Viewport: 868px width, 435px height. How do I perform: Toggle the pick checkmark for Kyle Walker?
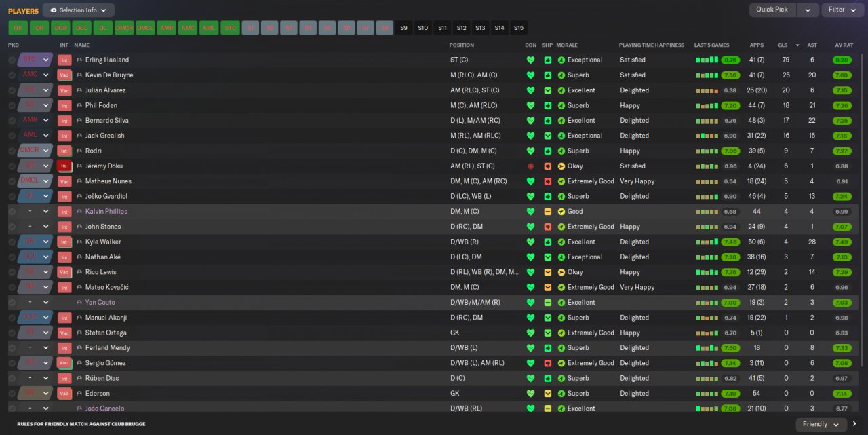coord(12,242)
